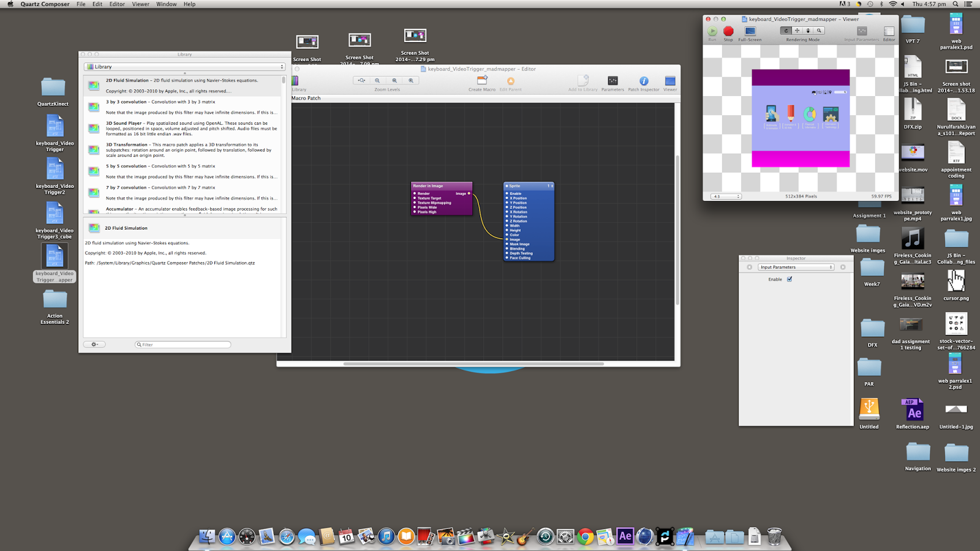Stop rendering with the red Stop button
Screen dimensions: 980x551
728,31
